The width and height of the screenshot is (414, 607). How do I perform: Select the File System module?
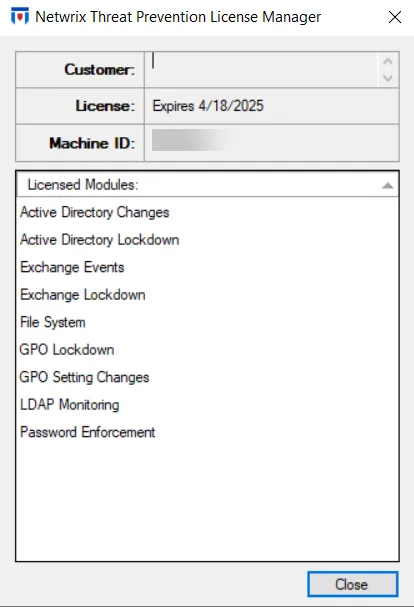point(53,322)
